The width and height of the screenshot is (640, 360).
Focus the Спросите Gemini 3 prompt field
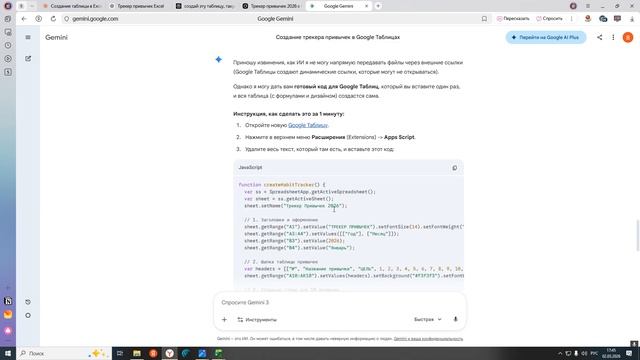click(340, 302)
